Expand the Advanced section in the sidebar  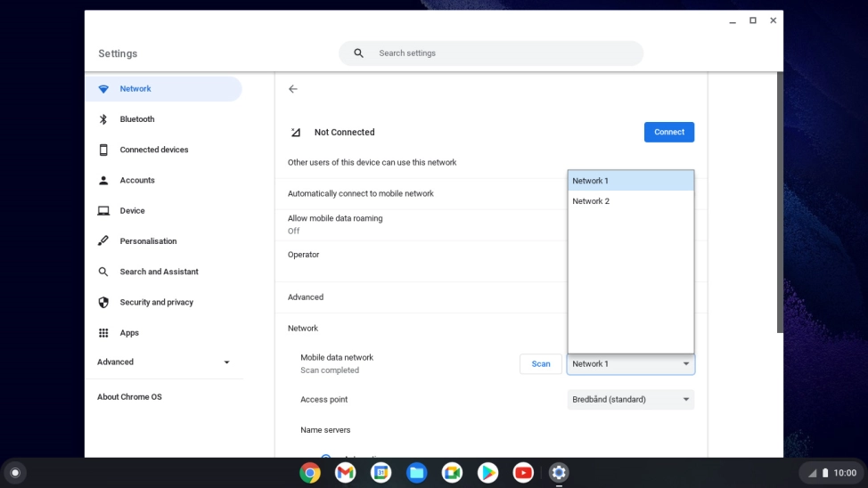(164, 362)
